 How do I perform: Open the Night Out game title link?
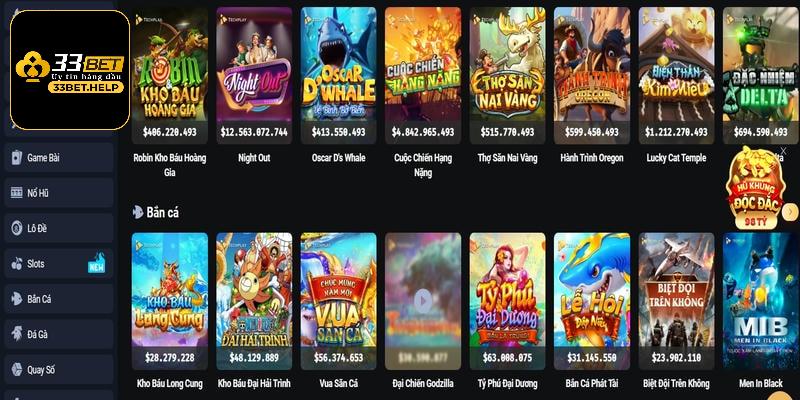coord(254,158)
